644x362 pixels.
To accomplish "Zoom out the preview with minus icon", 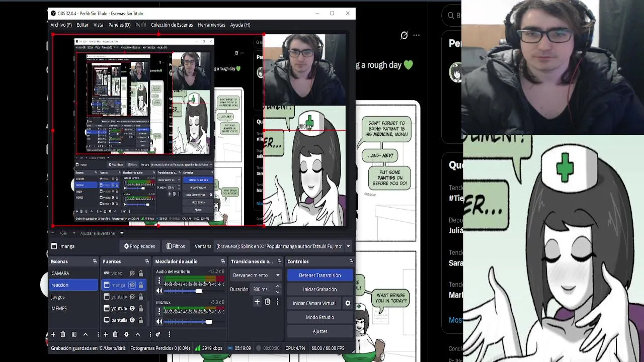I will pos(53,233).
